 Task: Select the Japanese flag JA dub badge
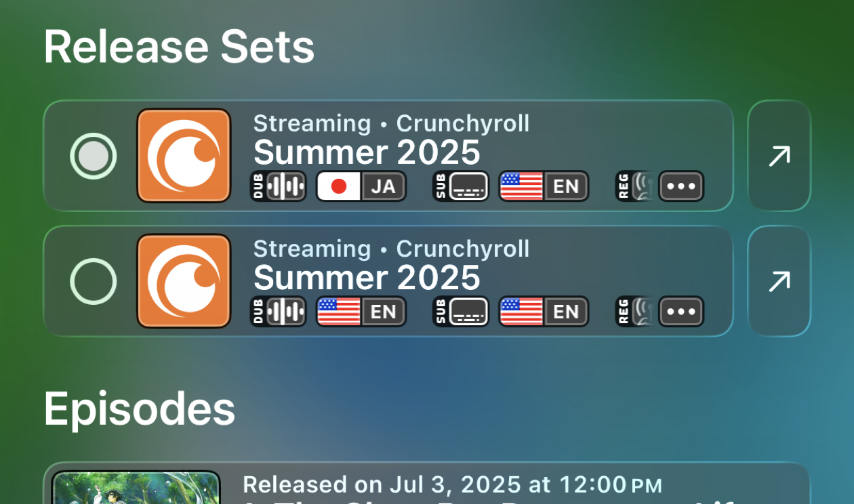pyautogui.click(x=361, y=186)
